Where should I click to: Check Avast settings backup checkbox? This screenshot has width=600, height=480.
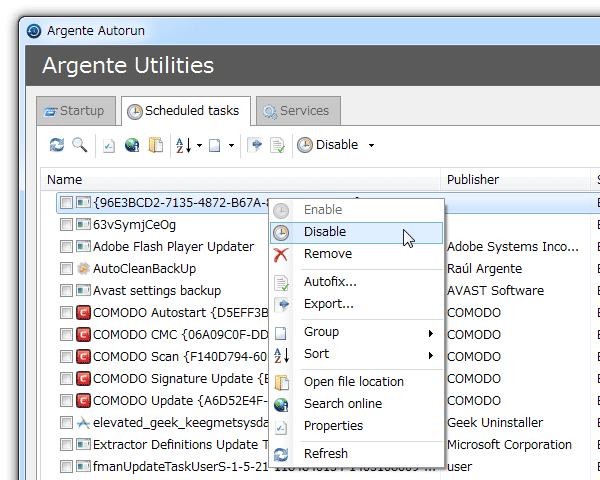click(x=66, y=291)
